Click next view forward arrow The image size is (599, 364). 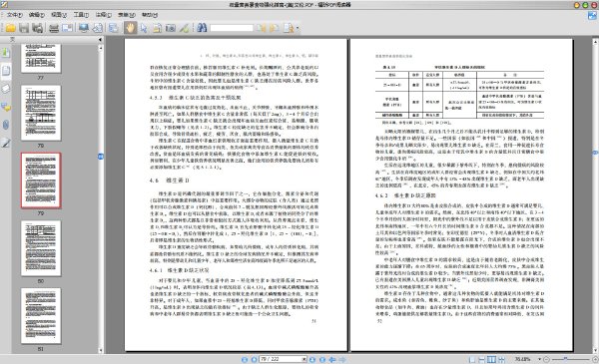[342, 359]
